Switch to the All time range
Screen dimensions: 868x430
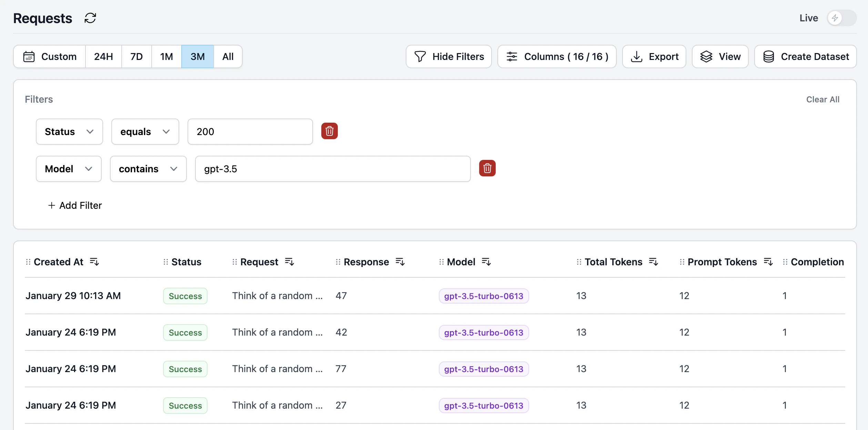228,56
